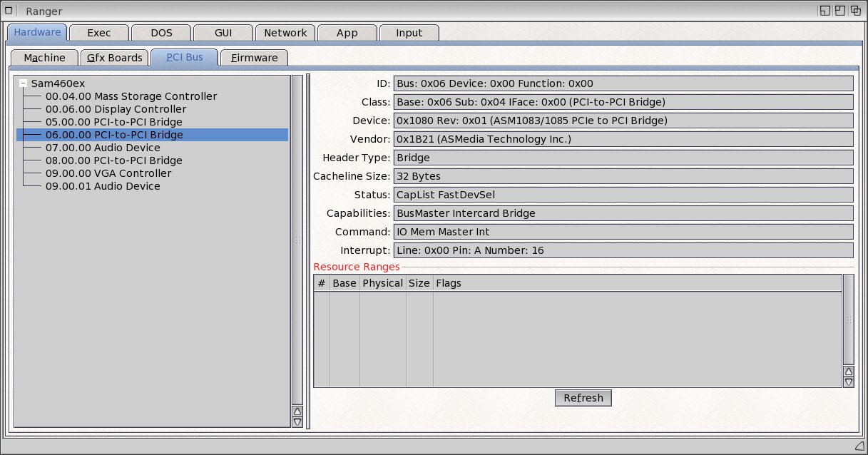The height and width of the screenshot is (455, 868).
Task: Click the window iconify gadget
Action: (825, 11)
